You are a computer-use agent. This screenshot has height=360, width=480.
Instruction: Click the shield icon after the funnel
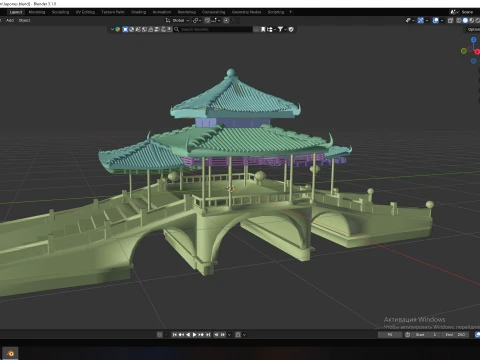pyautogui.click(x=291, y=29)
